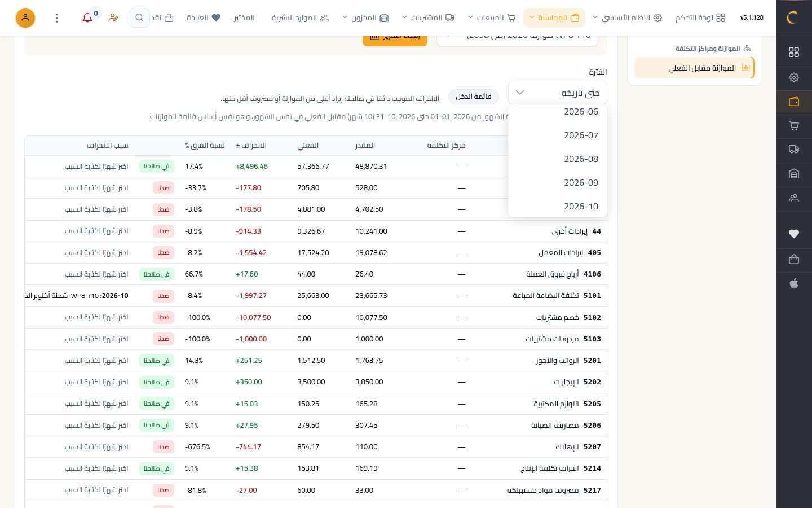Pick 2026-07 in the period list

[558, 135]
